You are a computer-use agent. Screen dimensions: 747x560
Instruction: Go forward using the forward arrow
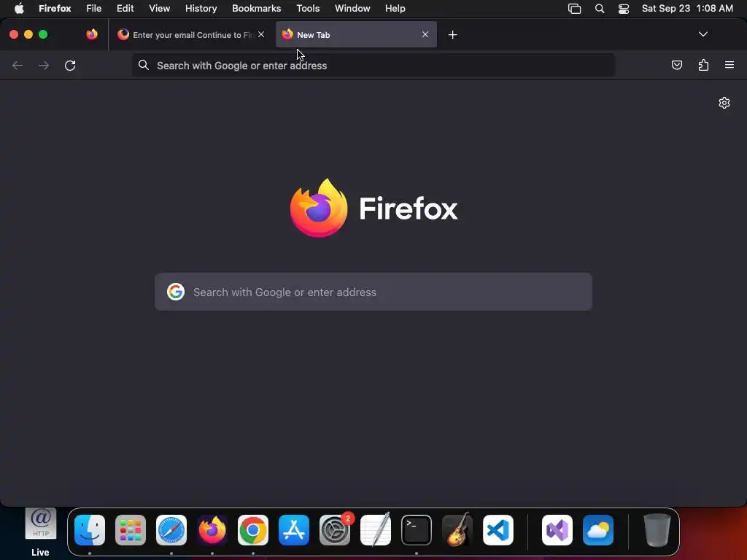[43, 65]
